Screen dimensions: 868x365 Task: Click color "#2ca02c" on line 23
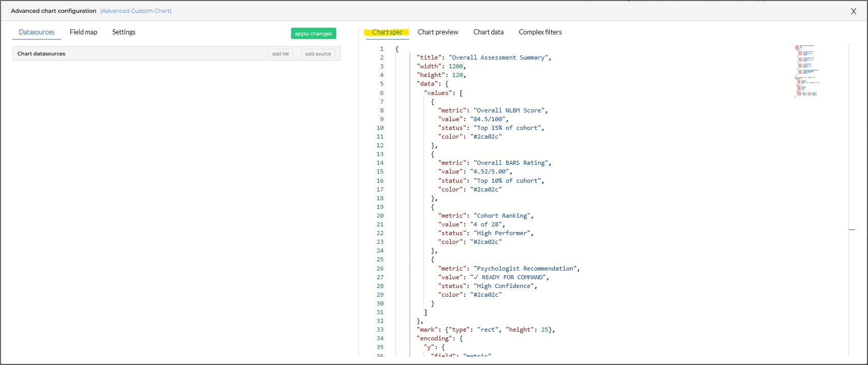tap(486, 242)
